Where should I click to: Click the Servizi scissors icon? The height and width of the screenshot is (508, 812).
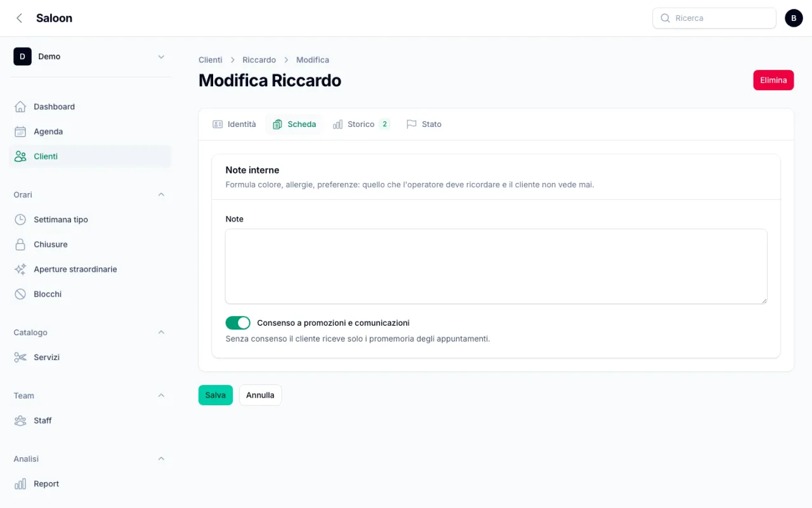tap(20, 358)
